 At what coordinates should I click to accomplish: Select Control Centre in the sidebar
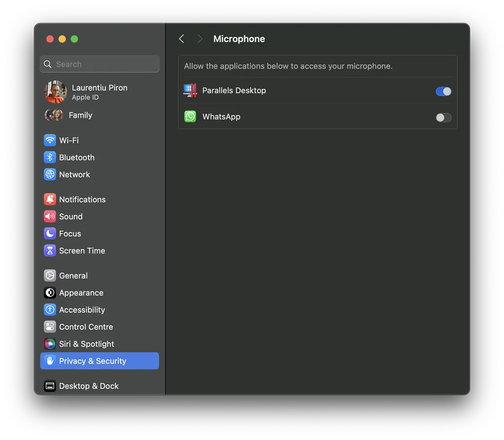point(86,327)
